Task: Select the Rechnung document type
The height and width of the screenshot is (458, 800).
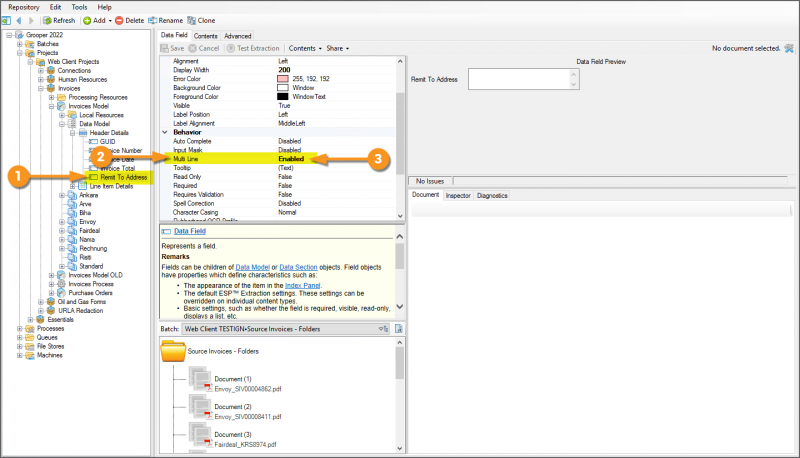Action: click(x=93, y=248)
